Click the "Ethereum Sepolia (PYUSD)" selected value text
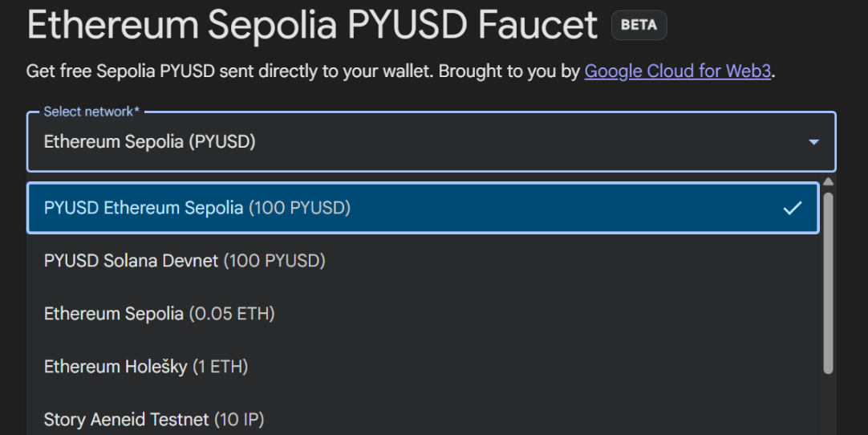 pos(149,142)
